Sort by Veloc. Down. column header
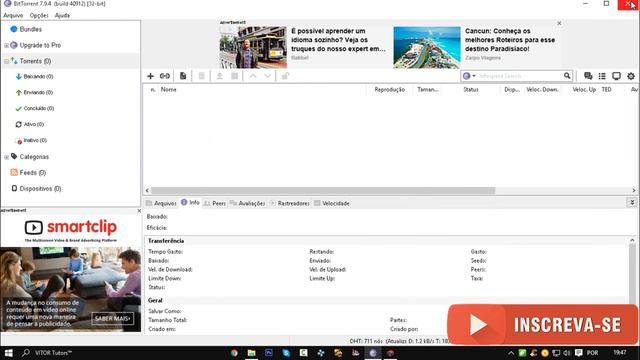 543,89
